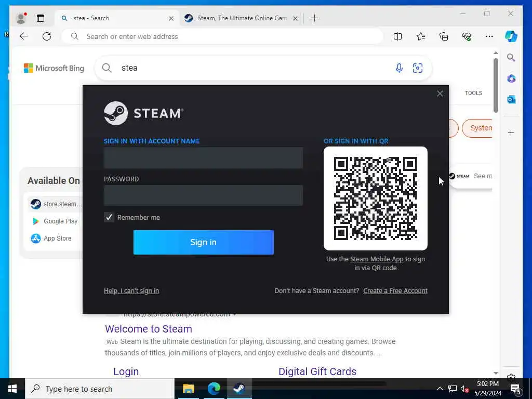
Task: Click the network tray icon
Action: click(453, 389)
